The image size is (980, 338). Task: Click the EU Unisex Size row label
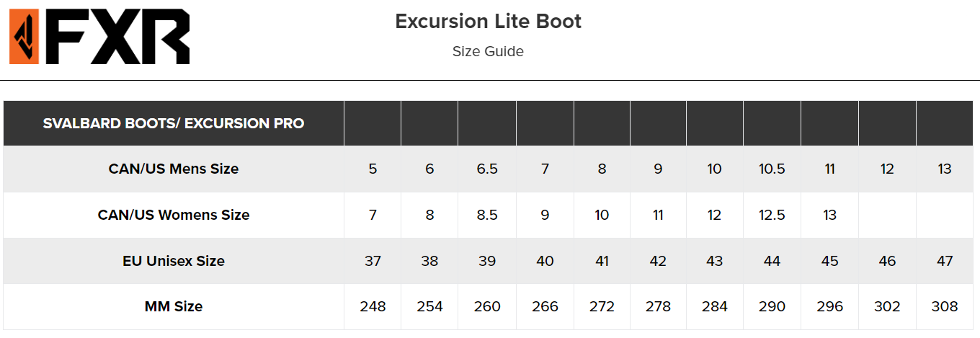(174, 261)
